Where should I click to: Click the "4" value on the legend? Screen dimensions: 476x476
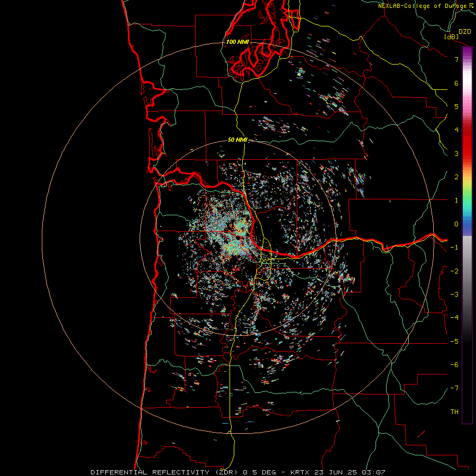click(456, 130)
